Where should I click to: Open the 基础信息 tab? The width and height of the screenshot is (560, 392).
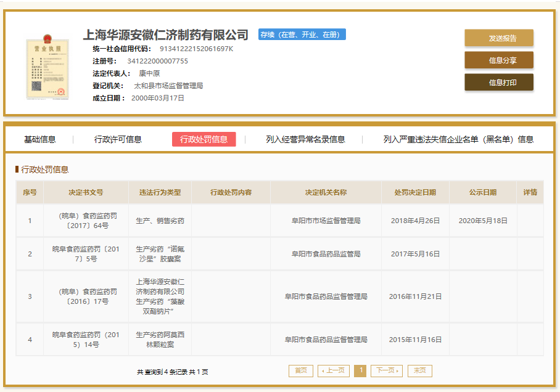coord(40,139)
